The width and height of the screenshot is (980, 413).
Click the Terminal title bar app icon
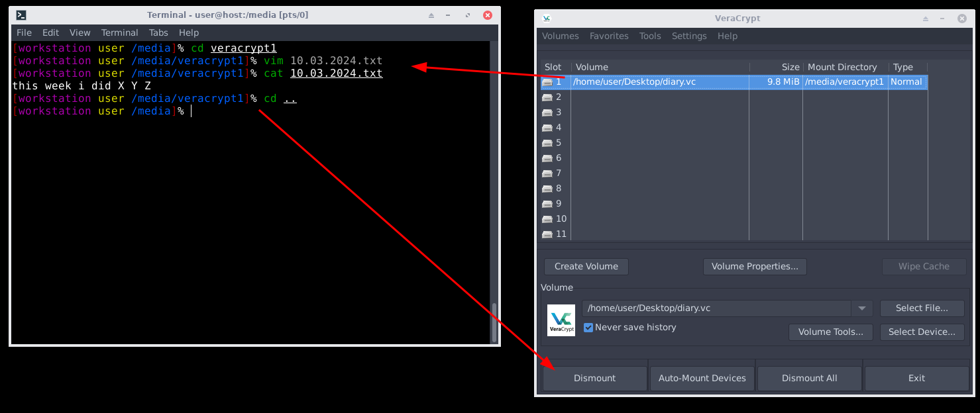[x=21, y=15]
